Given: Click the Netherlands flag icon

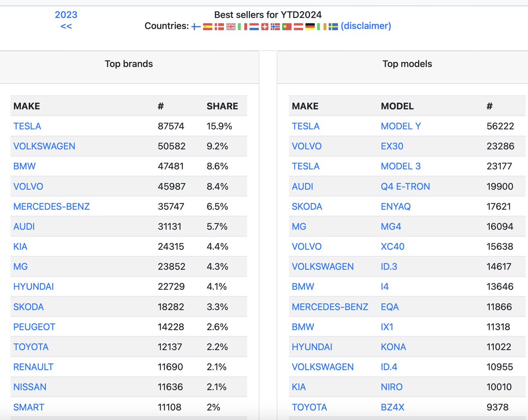Looking at the screenshot, I should [254, 26].
